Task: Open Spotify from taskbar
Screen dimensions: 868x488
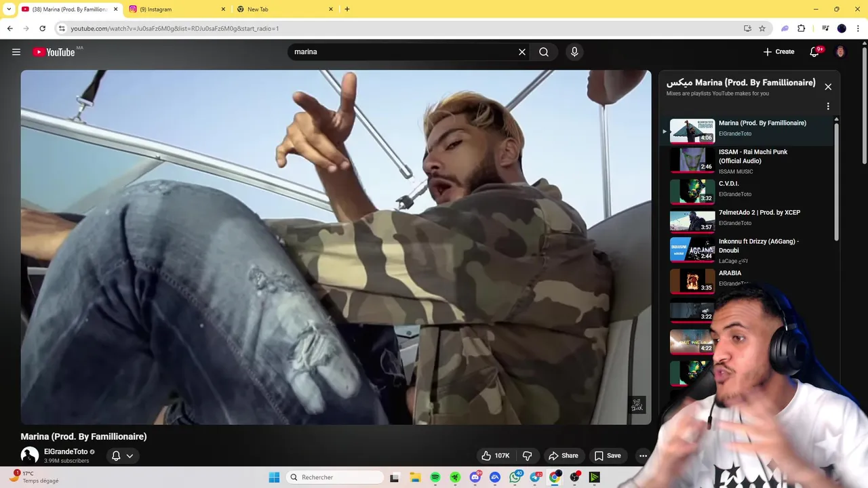Action: [435, 477]
